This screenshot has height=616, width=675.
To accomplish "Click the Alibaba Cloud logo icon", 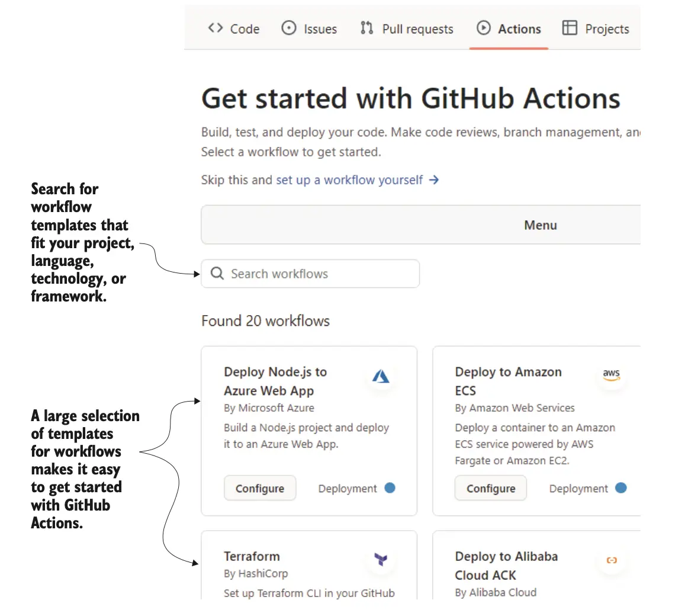I will (x=612, y=560).
